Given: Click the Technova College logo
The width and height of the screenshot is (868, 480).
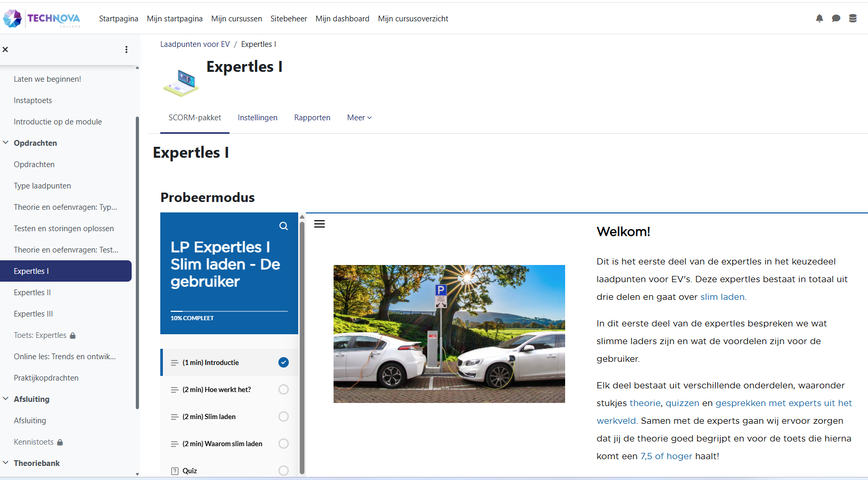Looking at the screenshot, I should click(x=42, y=19).
